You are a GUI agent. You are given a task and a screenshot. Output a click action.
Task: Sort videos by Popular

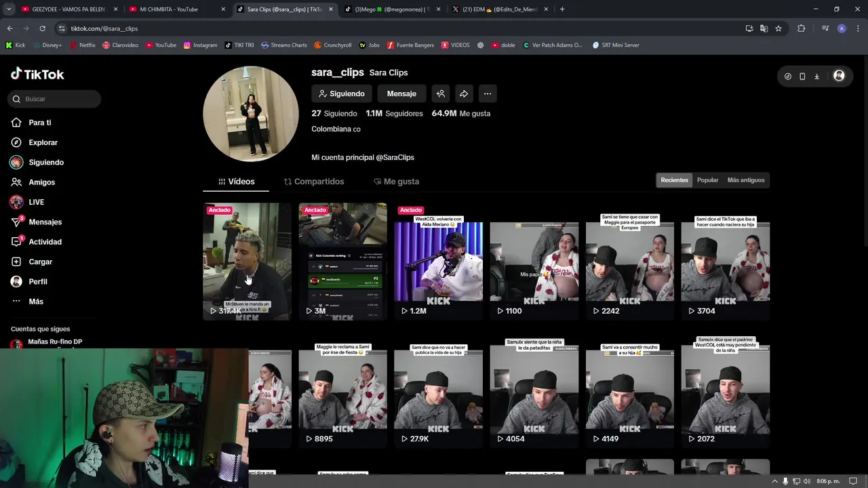(707, 180)
